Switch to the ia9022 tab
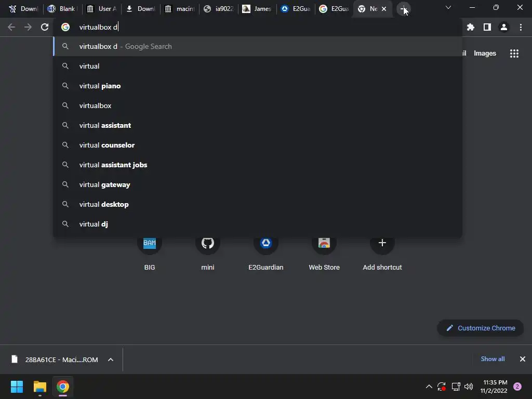 [218, 9]
